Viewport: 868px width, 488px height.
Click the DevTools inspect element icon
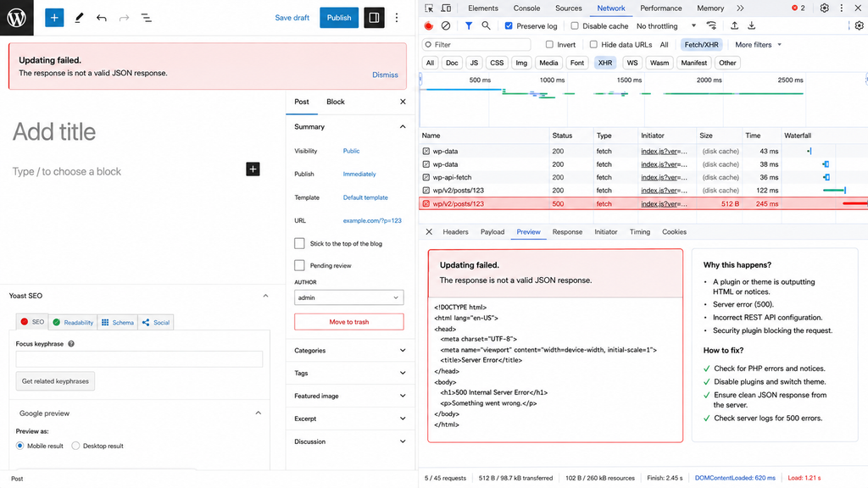pyautogui.click(x=429, y=8)
